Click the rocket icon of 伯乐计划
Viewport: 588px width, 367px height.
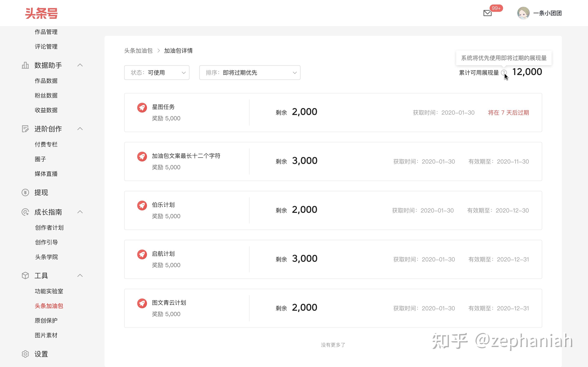(x=142, y=205)
